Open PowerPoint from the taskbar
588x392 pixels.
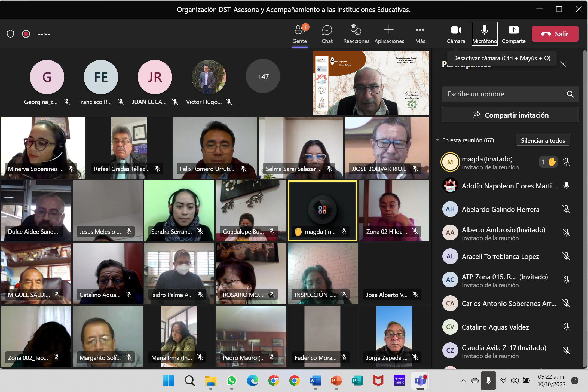click(x=336, y=381)
